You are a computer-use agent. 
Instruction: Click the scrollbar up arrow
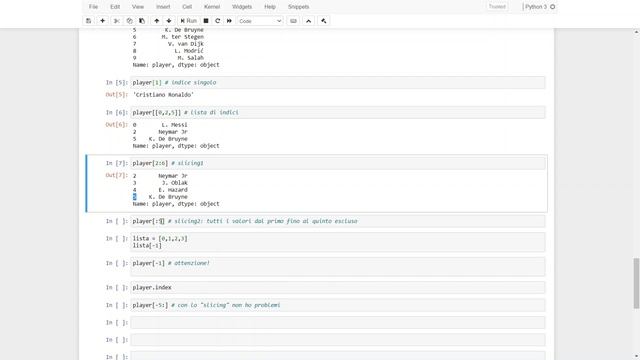click(x=636, y=32)
